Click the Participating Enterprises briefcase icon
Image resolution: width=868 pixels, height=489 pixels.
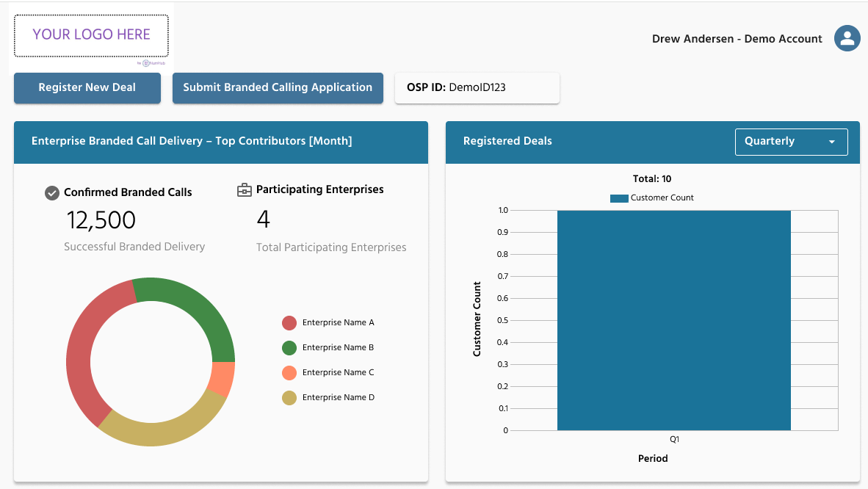pyautogui.click(x=244, y=190)
